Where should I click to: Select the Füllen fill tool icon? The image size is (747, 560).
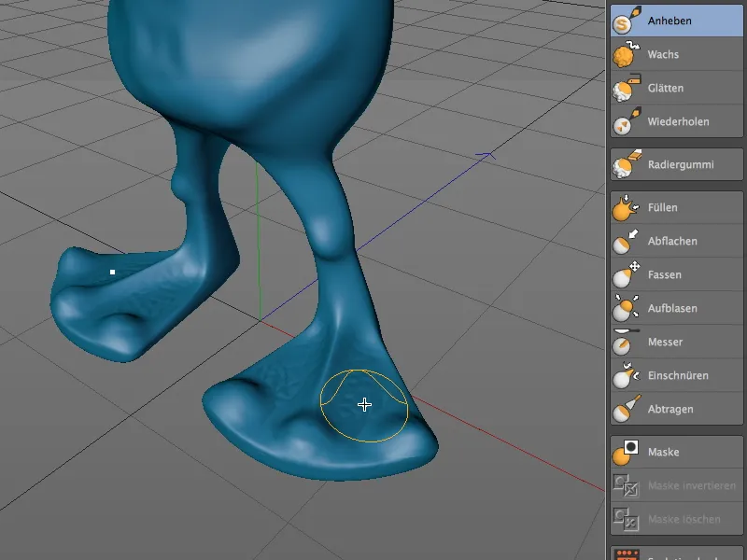[626, 207]
